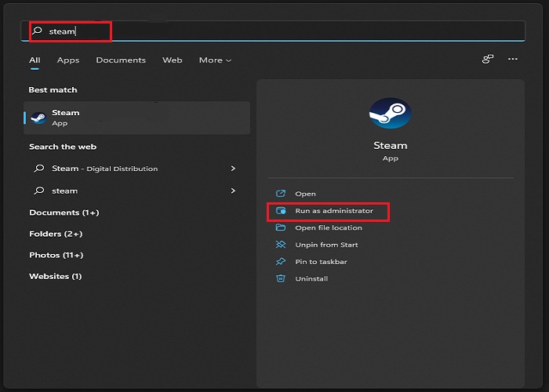Expand arrow for lowercase "steam" web result

click(x=233, y=191)
